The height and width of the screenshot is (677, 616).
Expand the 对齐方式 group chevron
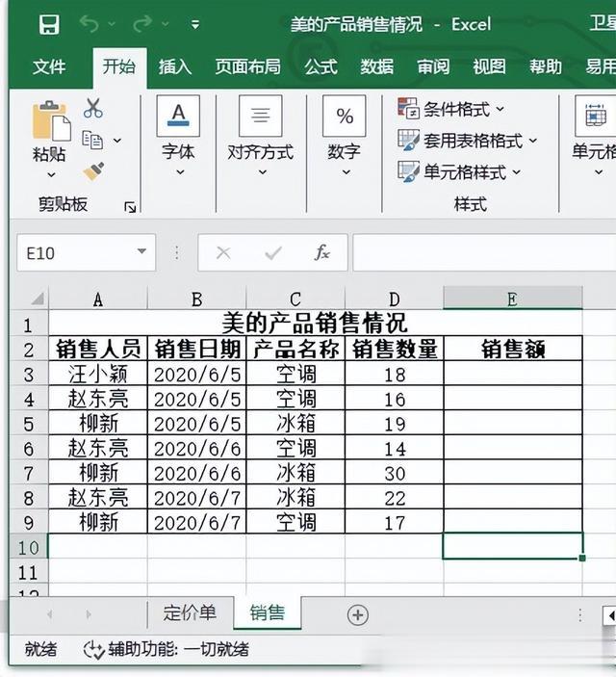[262, 172]
